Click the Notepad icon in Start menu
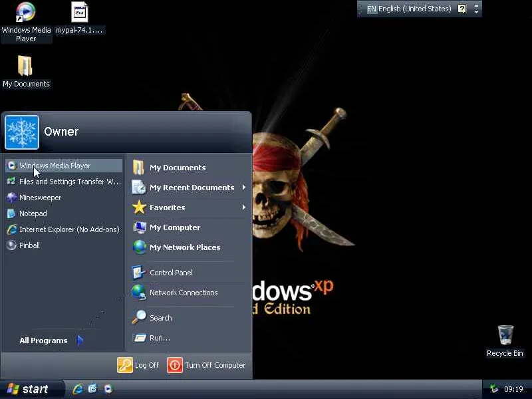The height and width of the screenshot is (399, 532). click(11, 213)
